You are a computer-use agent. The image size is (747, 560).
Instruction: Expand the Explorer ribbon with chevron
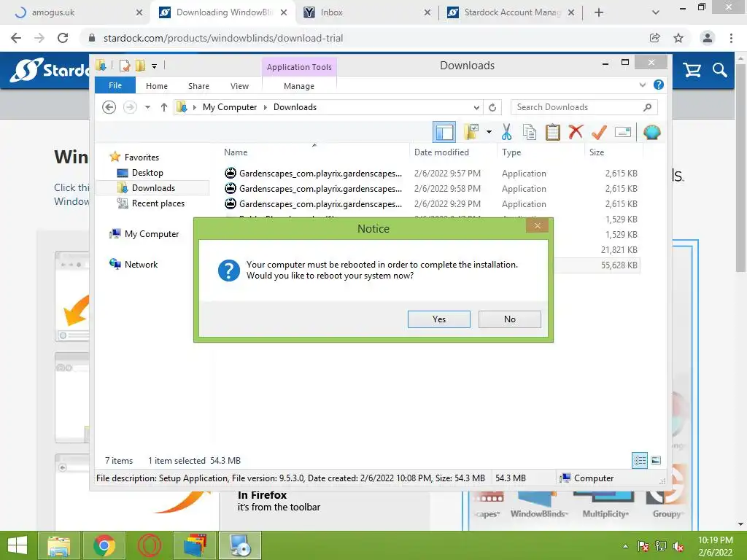pos(642,85)
